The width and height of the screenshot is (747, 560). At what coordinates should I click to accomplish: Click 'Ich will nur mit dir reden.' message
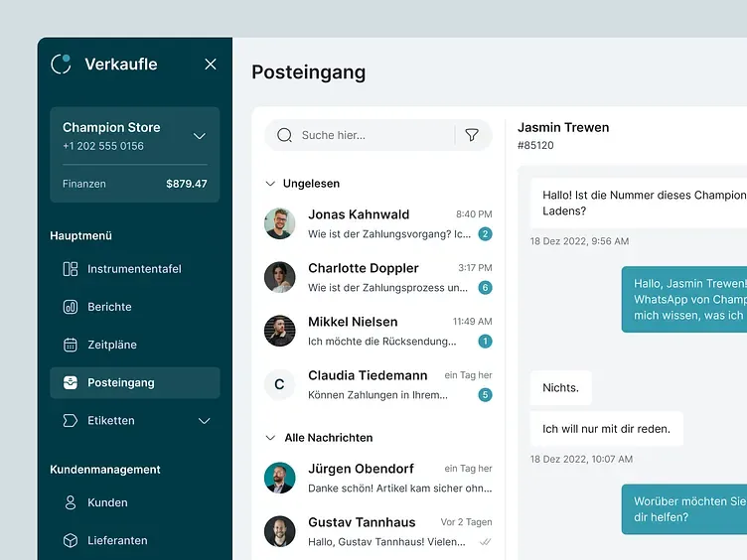[x=607, y=429]
